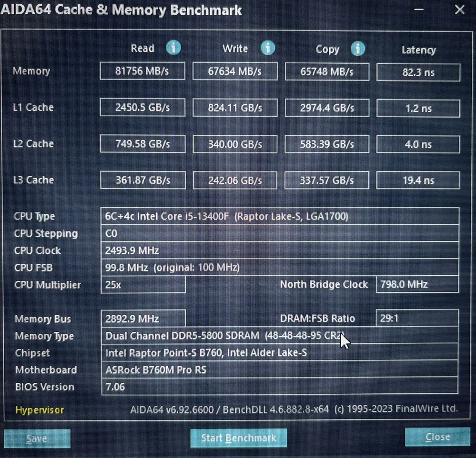Click Start Benchmark
The image size is (476, 458).
point(239,438)
